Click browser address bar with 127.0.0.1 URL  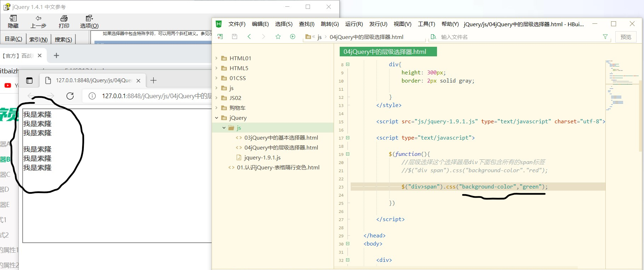(148, 96)
